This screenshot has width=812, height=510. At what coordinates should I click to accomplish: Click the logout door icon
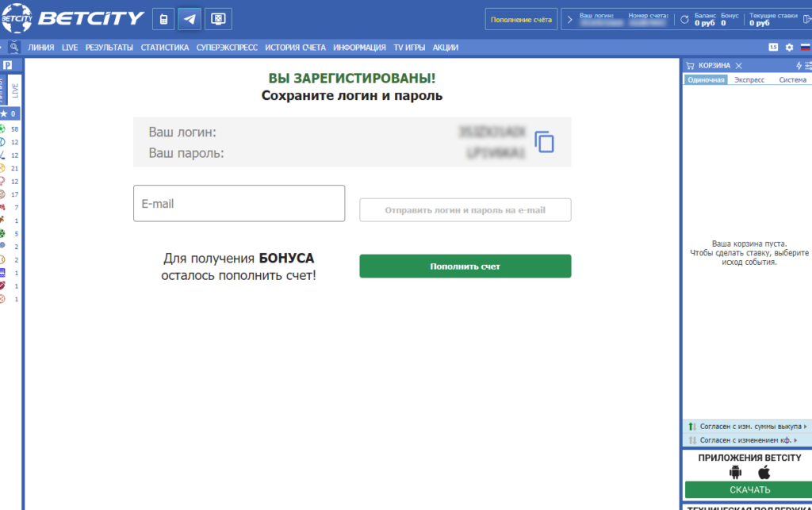806,20
